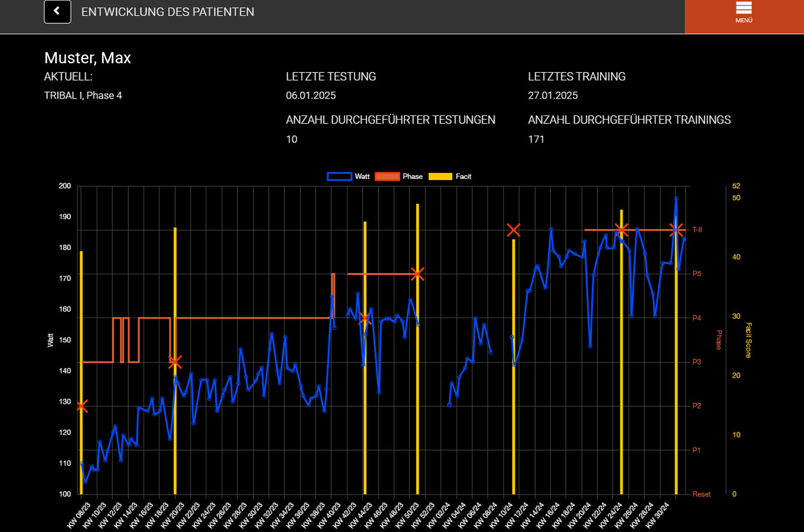The image size is (804, 532).
Task: Click the red X marker on the P5 line
Action: [x=417, y=274]
